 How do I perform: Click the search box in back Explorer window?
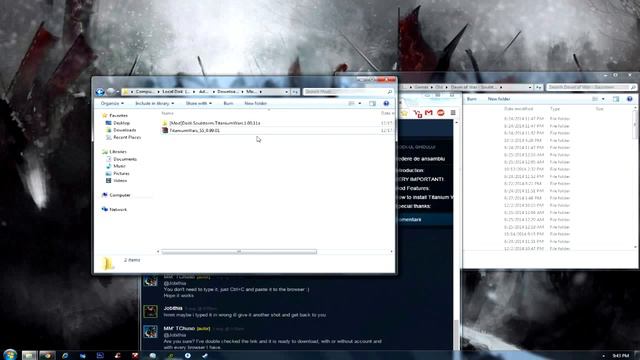coord(591,87)
